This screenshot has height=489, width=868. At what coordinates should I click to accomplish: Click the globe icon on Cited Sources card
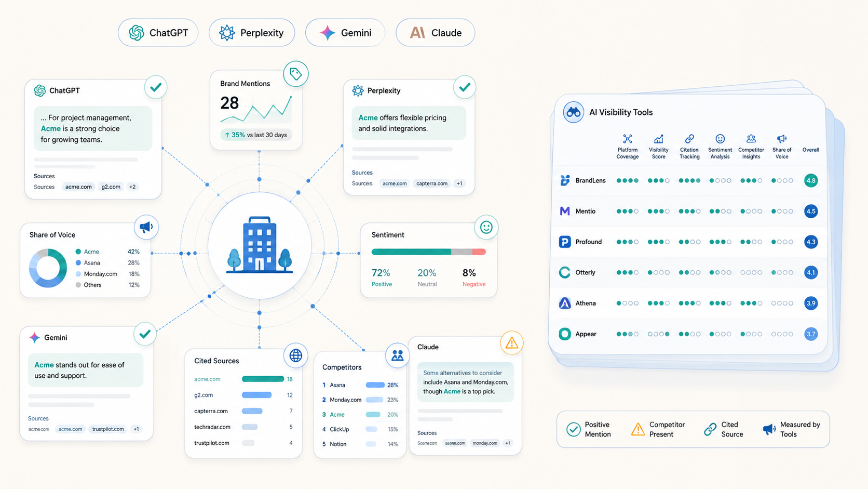296,355
